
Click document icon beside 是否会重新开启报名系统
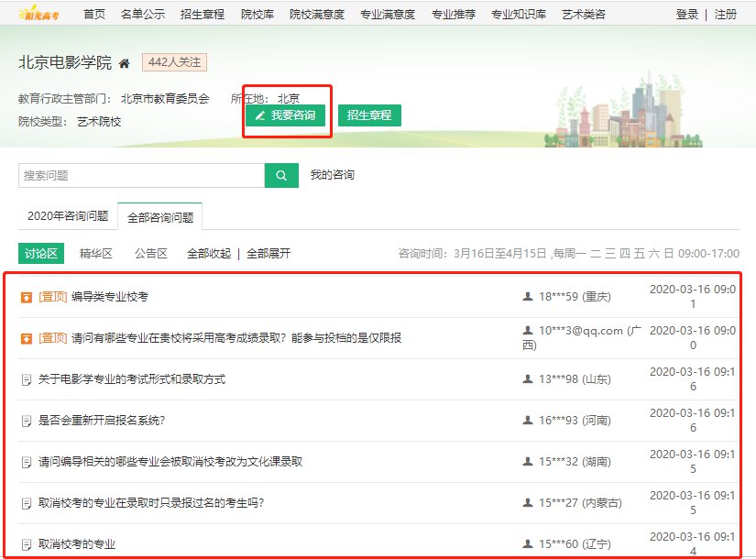tap(27, 421)
